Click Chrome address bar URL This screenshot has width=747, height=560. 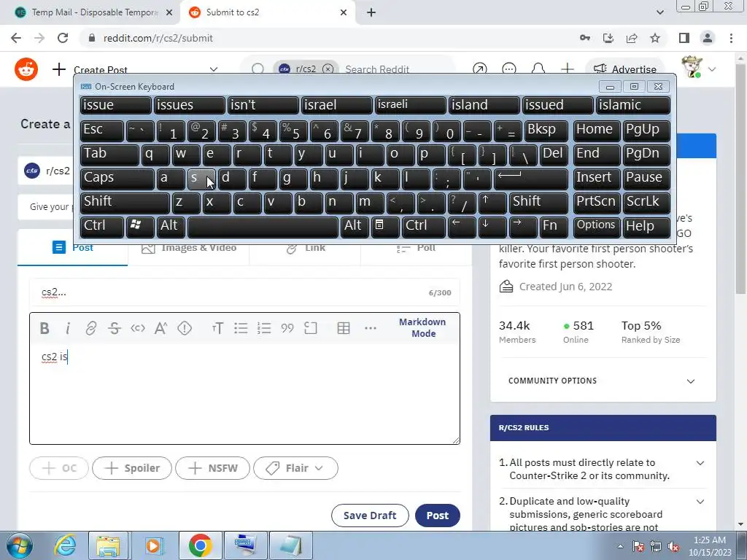coord(158,38)
